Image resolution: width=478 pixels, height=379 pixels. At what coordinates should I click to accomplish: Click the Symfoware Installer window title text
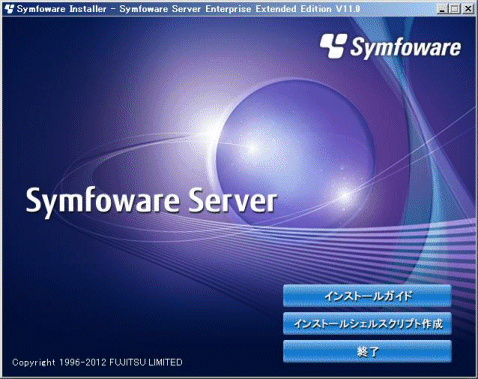point(188,9)
